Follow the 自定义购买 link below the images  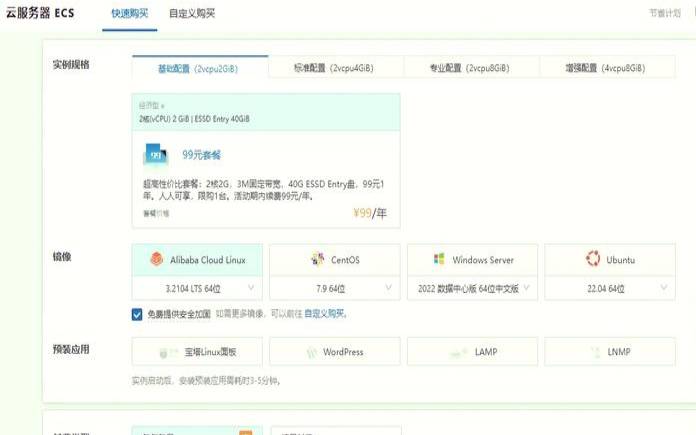click(325, 314)
